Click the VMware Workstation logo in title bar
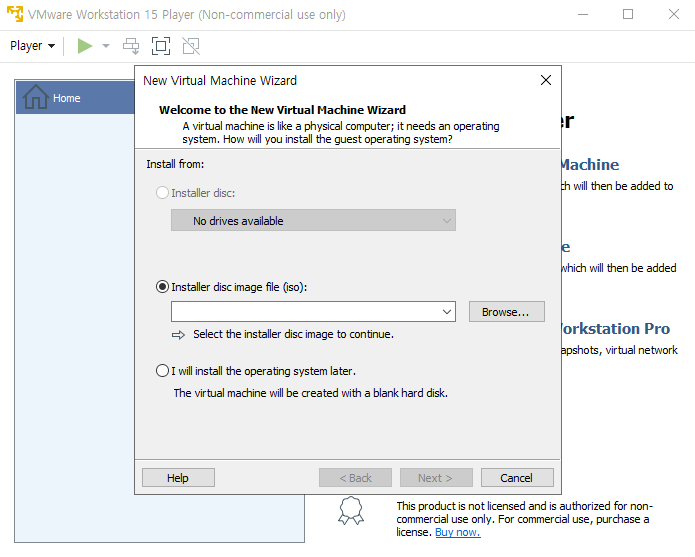The image size is (695, 557). tap(15, 14)
